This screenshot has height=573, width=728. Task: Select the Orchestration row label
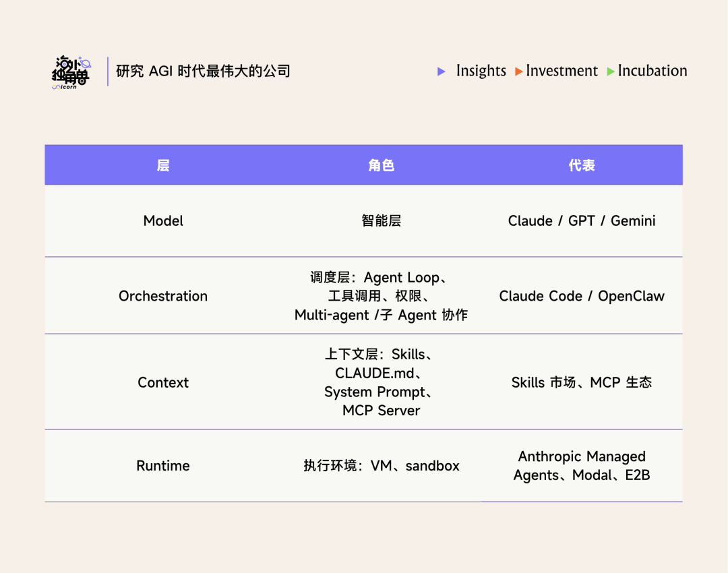(163, 296)
